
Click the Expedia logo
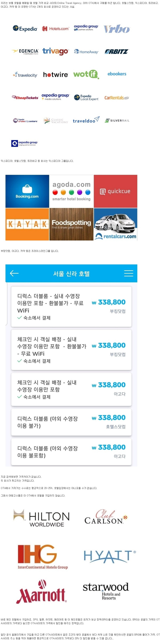(25, 29)
